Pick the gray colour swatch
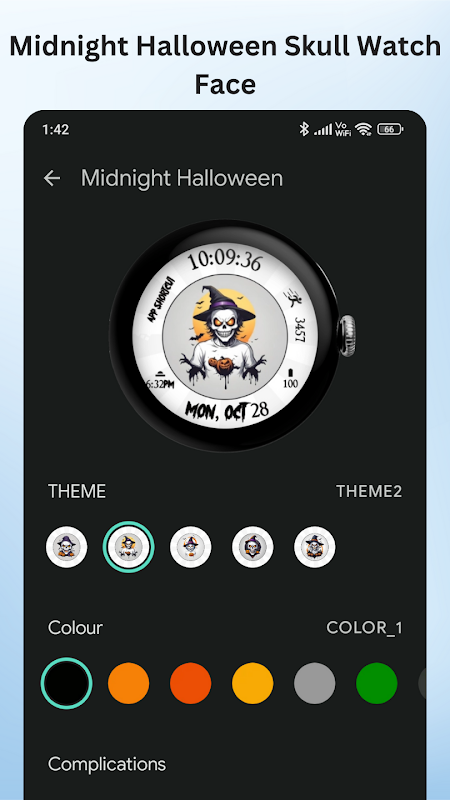Image resolution: width=450 pixels, height=800 pixels. point(315,683)
